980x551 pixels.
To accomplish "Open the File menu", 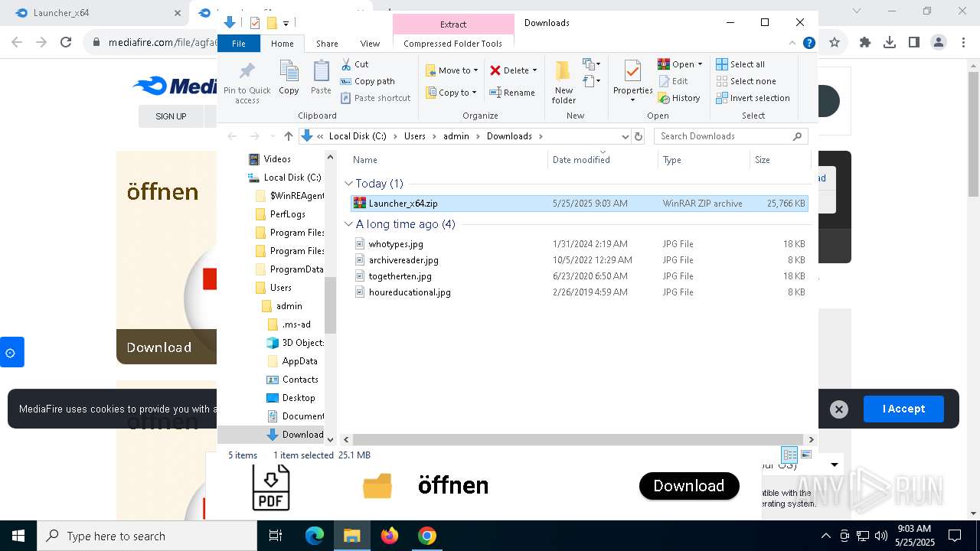I will 239,44.
